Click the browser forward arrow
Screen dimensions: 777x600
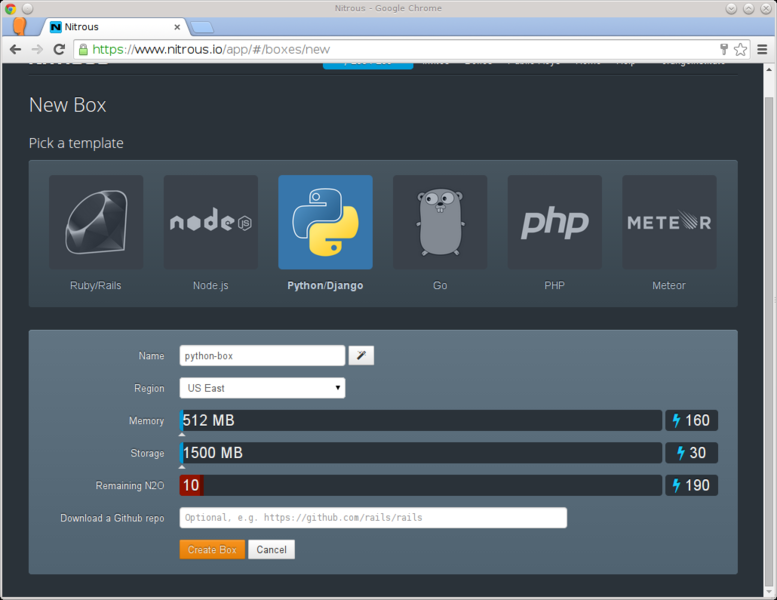point(38,50)
